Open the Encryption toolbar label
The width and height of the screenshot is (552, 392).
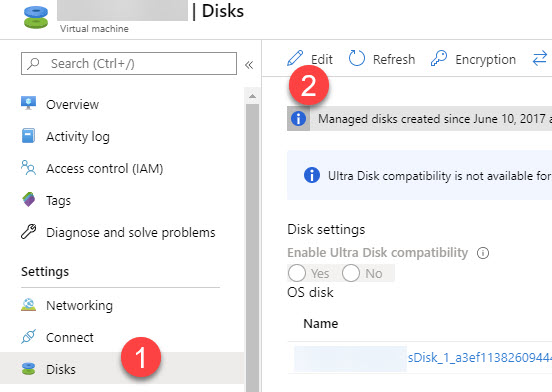485,60
